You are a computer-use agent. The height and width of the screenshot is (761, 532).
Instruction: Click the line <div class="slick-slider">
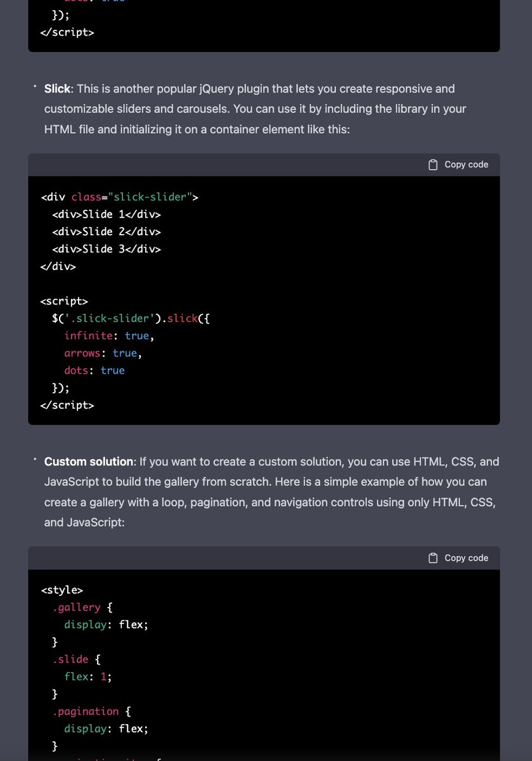pyautogui.click(x=120, y=197)
